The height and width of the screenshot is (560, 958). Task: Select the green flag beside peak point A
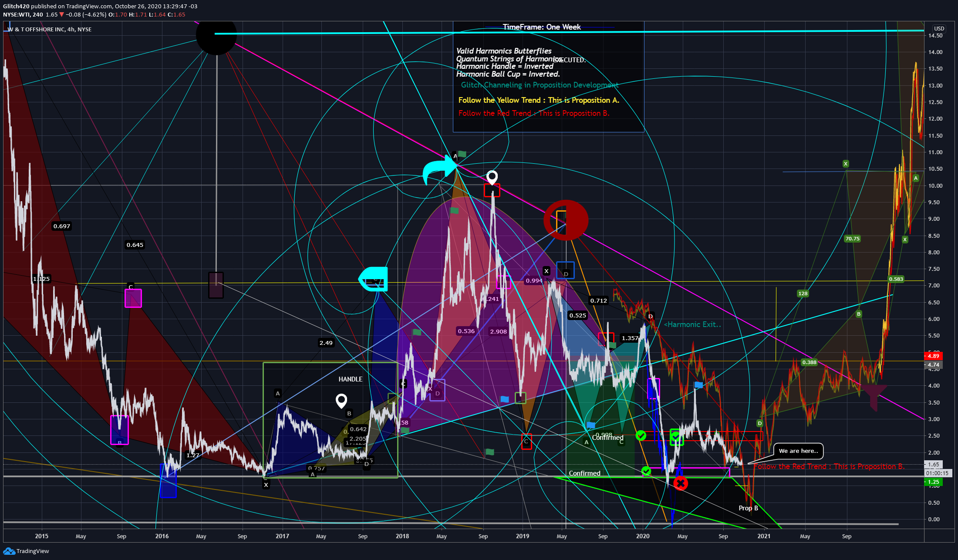[x=462, y=154]
